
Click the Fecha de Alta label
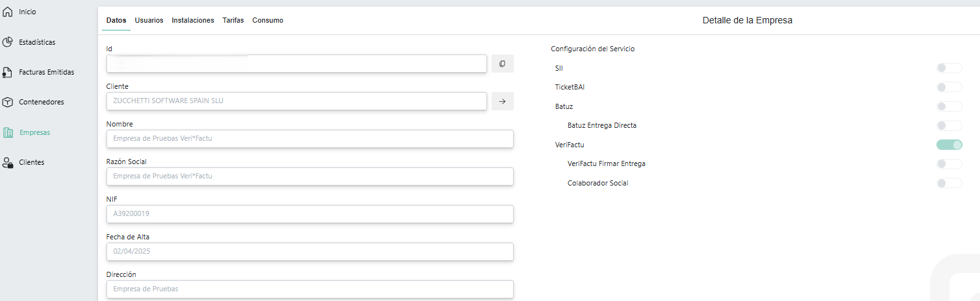[128, 237]
